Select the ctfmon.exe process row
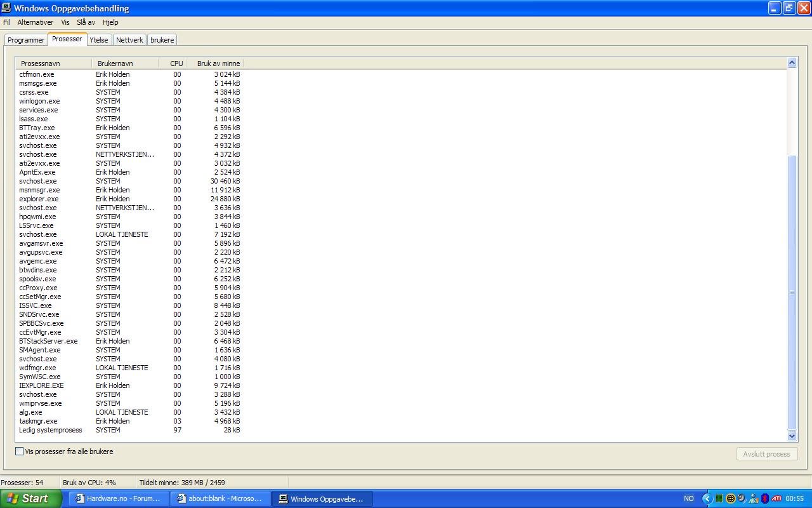The height and width of the screenshot is (508, 812). pyautogui.click(x=129, y=74)
